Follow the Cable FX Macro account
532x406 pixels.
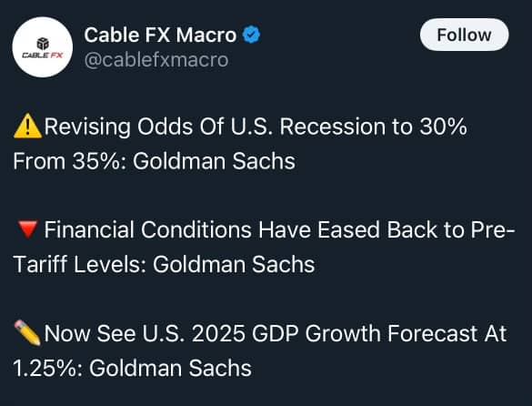click(464, 35)
